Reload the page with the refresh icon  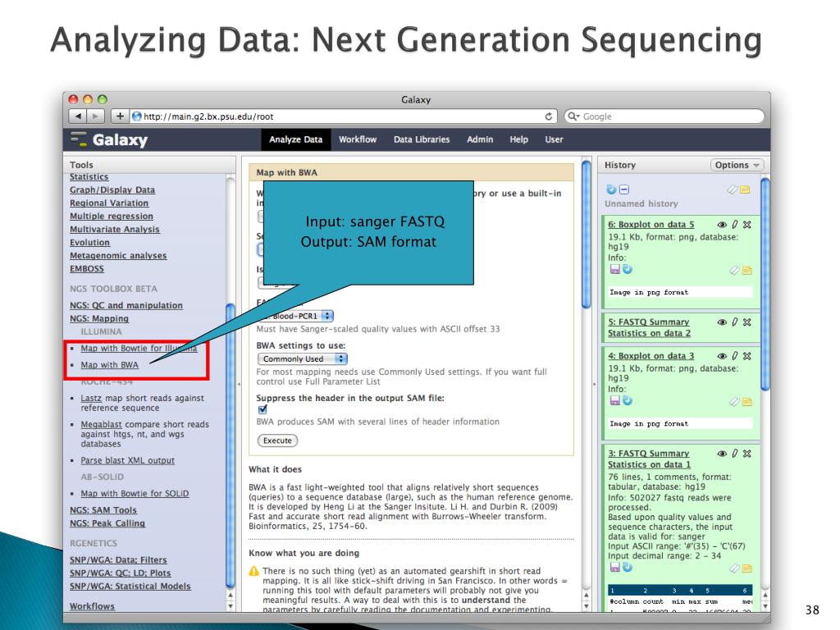pyautogui.click(x=548, y=116)
